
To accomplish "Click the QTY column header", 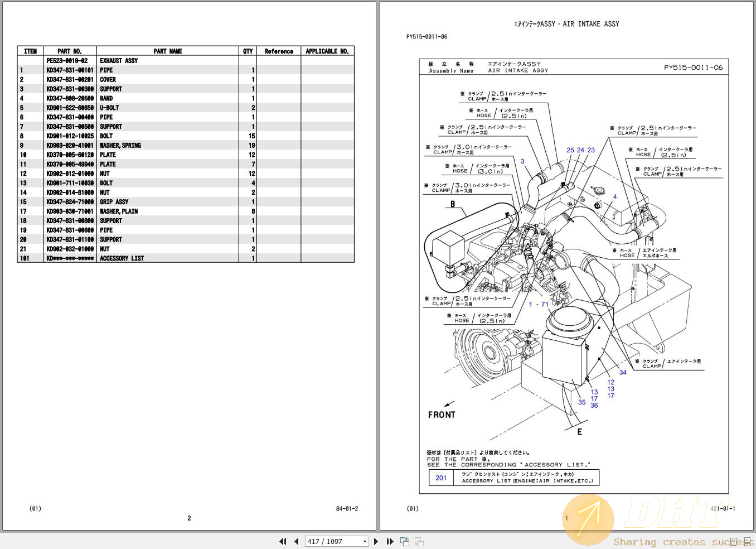I will click(x=248, y=51).
